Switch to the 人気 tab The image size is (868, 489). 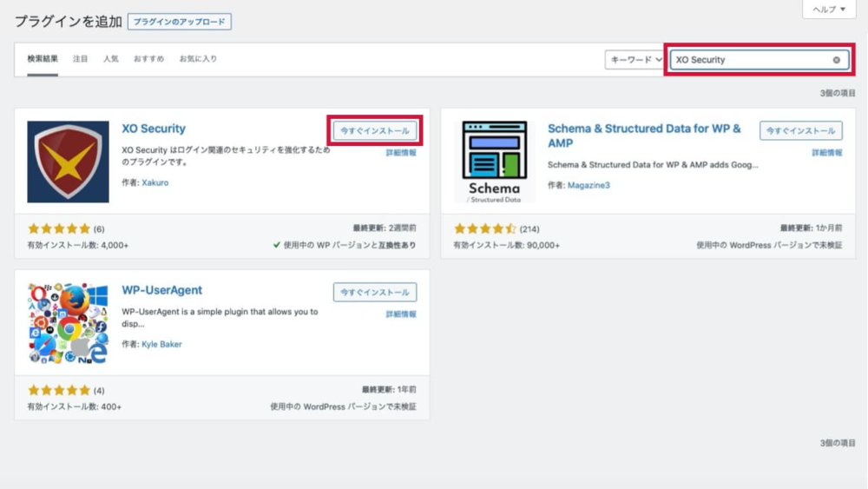point(111,59)
